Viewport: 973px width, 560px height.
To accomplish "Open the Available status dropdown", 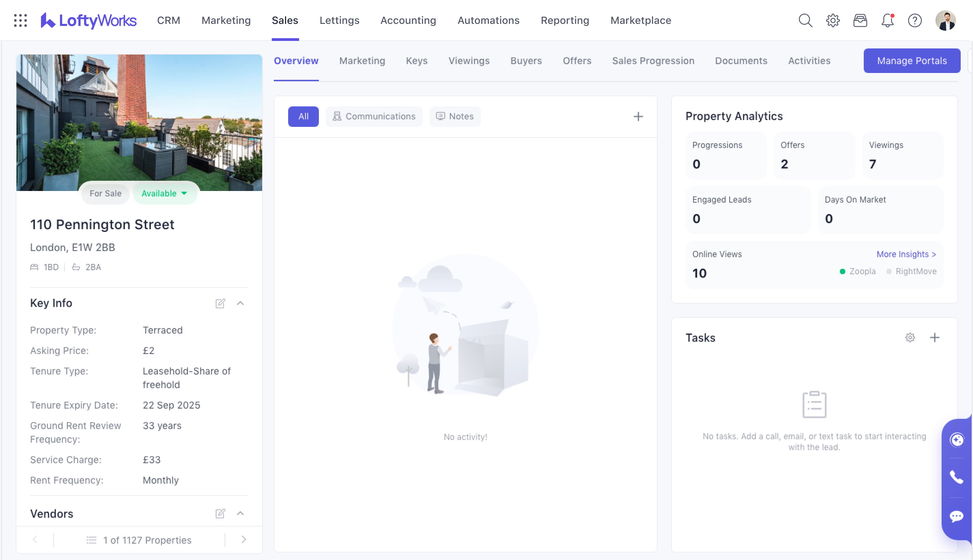I will (164, 193).
